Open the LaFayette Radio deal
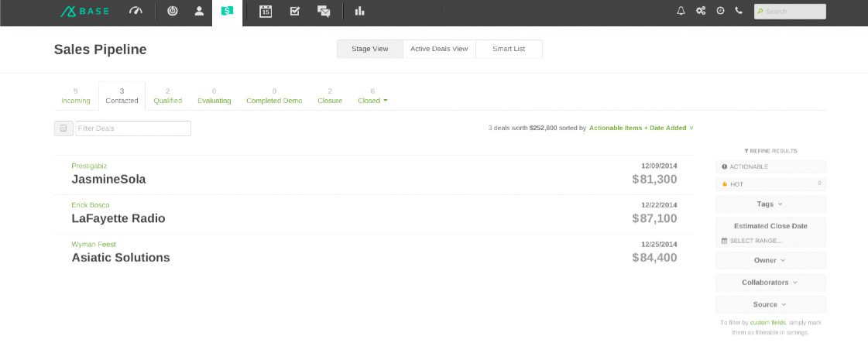Screen dimensions: 868x346 pos(118,219)
